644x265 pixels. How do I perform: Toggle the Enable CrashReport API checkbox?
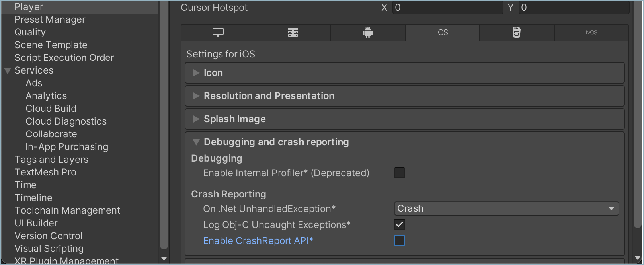[399, 240]
